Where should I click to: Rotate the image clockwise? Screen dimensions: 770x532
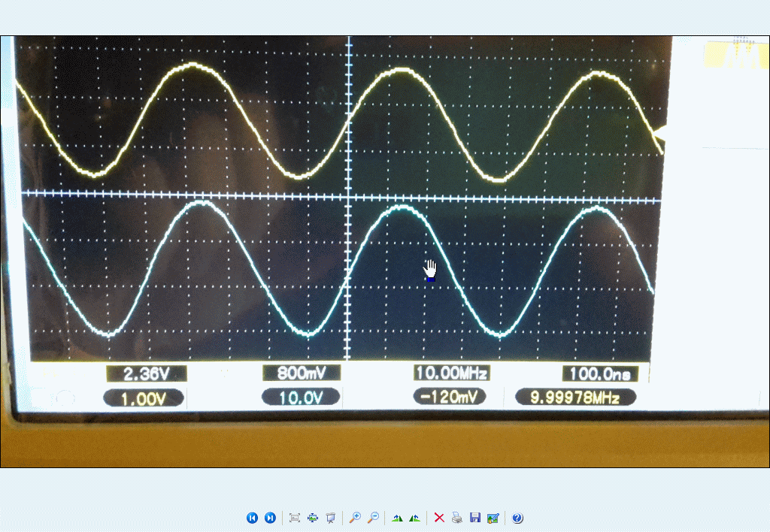pos(397,518)
